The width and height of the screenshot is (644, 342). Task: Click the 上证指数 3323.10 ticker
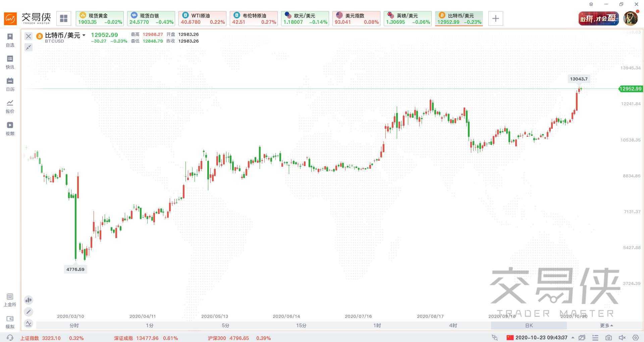pyautogui.click(x=52, y=338)
